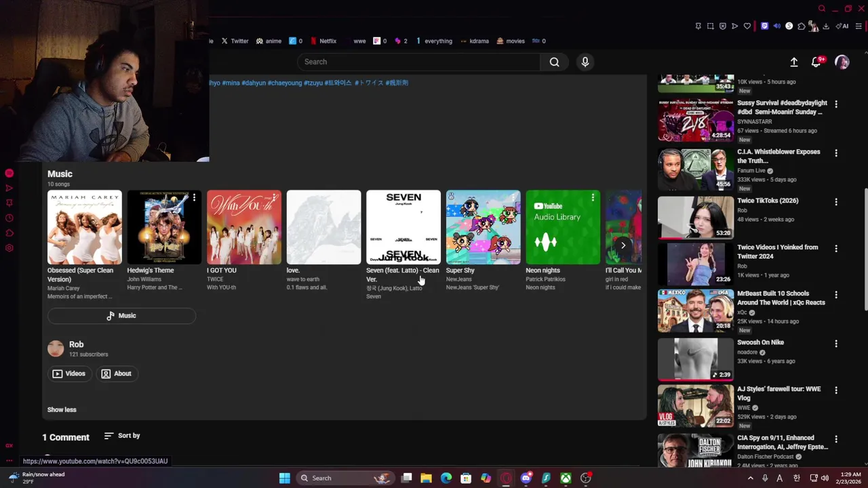This screenshot has height=488, width=868.
Task: Open the browser easy setup menu icon
Action: click(859, 26)
